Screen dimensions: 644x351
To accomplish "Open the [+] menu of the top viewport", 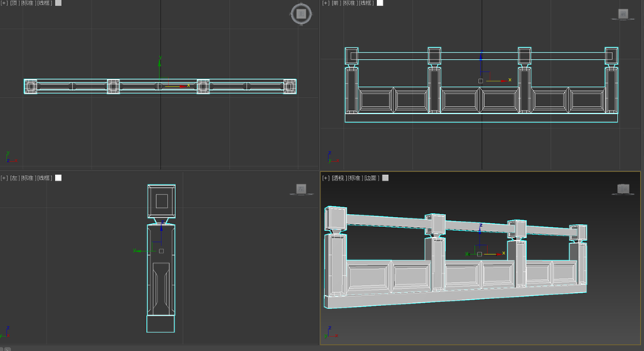I will pos(4,3).
